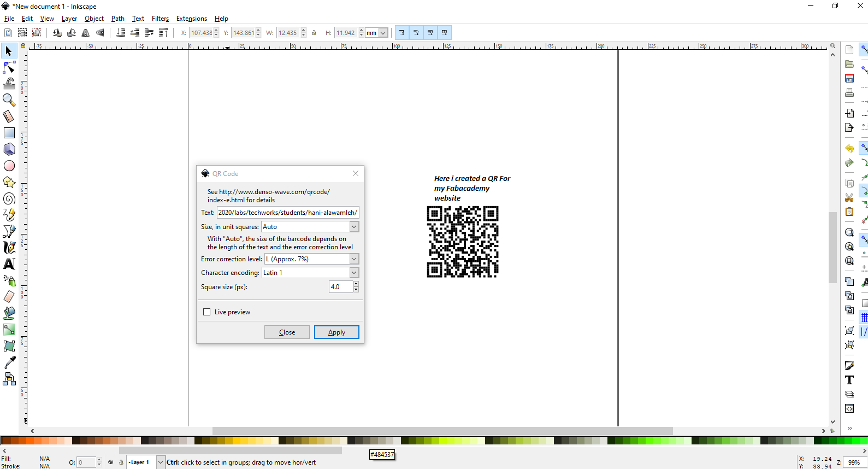The width and height of the screenshot is (868, 469).
Task: Select the Star and polygon tool
Action: [x=9, y=182]
